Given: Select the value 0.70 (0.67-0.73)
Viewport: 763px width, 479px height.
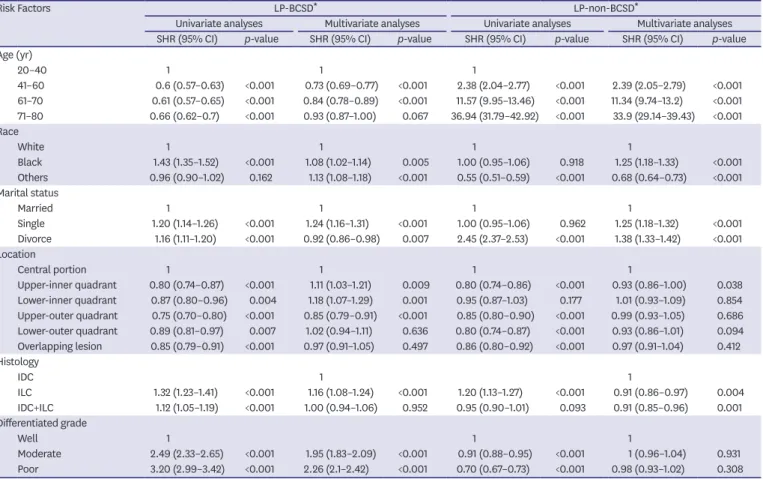Looking at the screenshot, I should click(x=493, y=469).
